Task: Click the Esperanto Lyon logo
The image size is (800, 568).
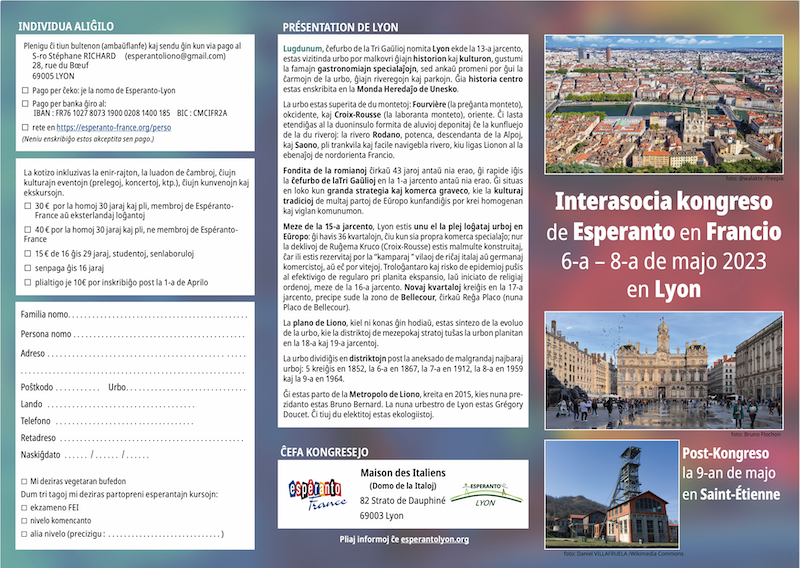Action: coord(486,495)
